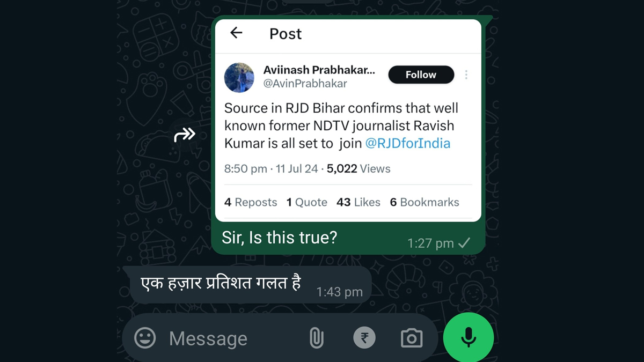Open the paperclip attachment menu

point(317,338)
